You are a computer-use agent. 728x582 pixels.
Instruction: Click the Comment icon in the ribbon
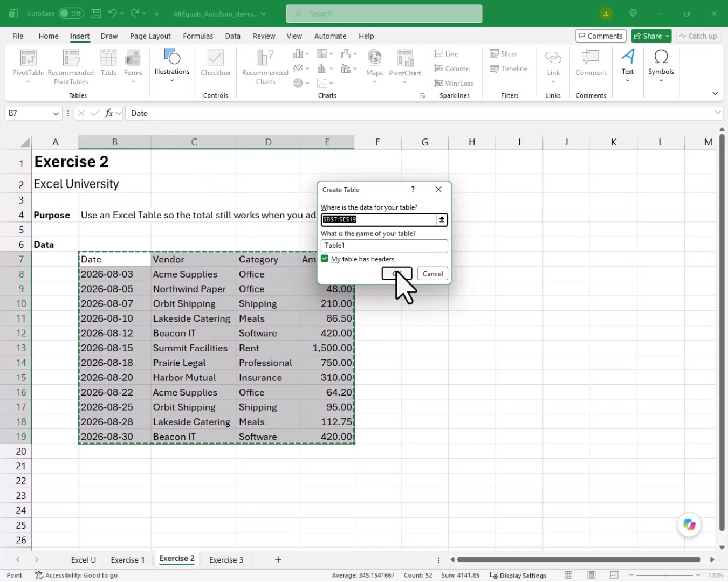click(x=590, y=58)
